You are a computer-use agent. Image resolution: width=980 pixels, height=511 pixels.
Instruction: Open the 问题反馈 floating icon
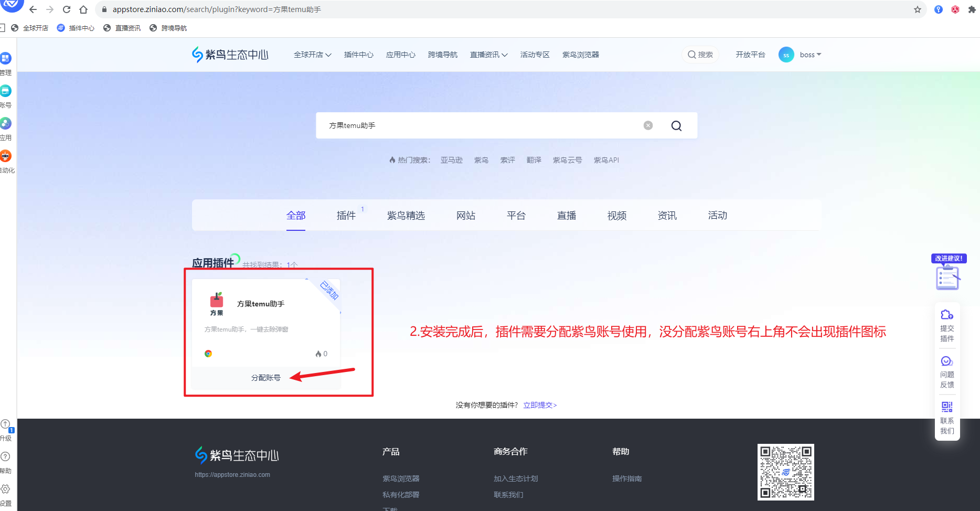947,361
